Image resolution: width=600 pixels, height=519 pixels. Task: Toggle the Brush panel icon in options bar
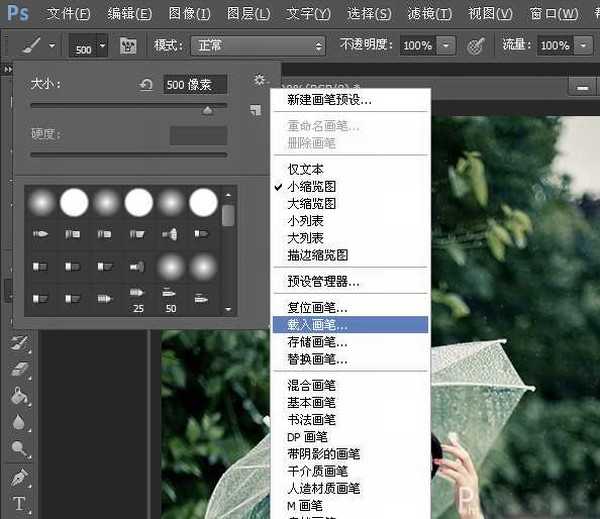coord(128,46)
